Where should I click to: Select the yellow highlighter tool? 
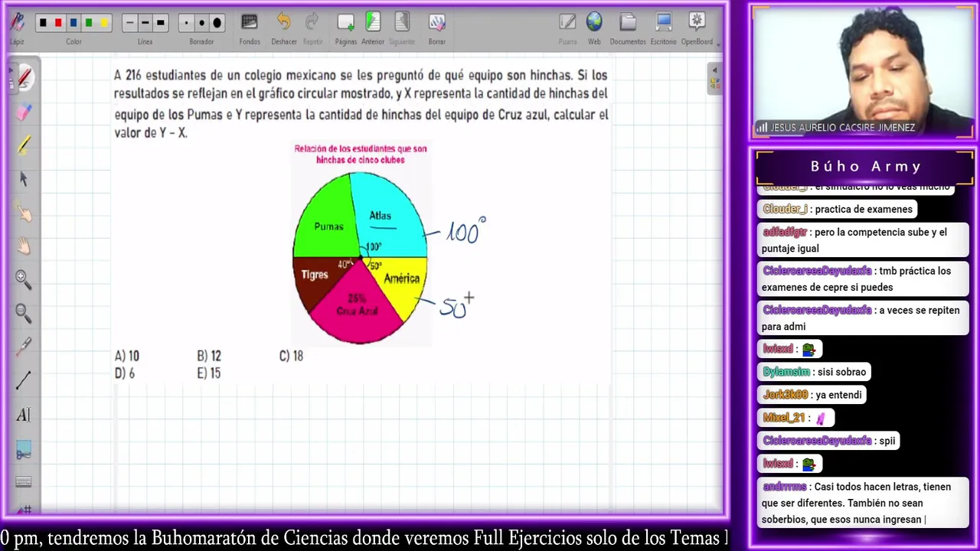24,145
